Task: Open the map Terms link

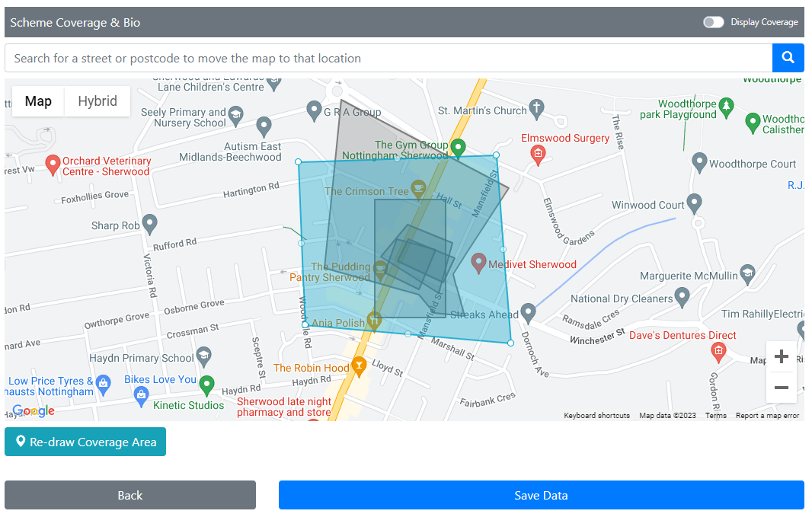Action: pos(716,415)
